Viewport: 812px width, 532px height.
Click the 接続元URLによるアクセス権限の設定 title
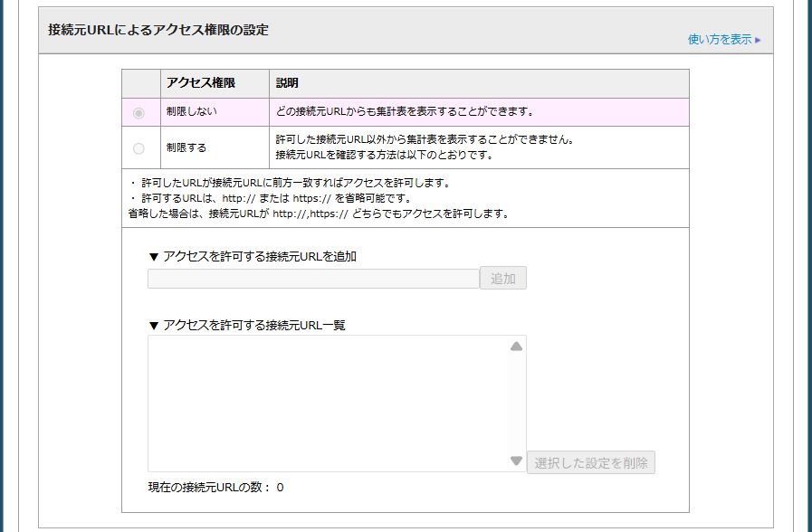pyautogui.click(x=158, y=30)
